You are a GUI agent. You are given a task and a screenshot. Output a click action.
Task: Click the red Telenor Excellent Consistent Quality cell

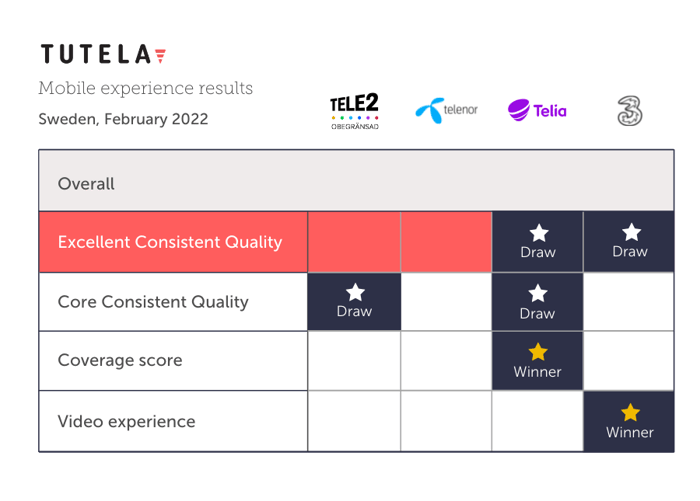pyautogui.click(x=446, y=242)
